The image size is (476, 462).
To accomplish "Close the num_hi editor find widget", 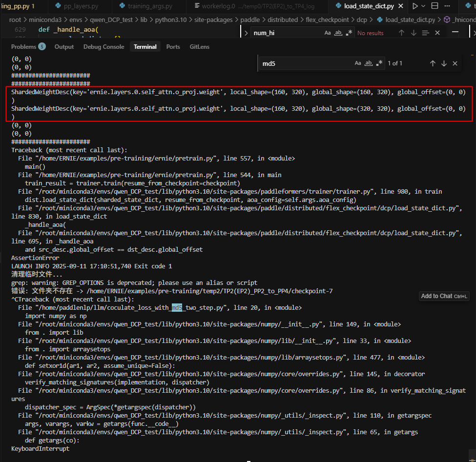I will (437, 33).
